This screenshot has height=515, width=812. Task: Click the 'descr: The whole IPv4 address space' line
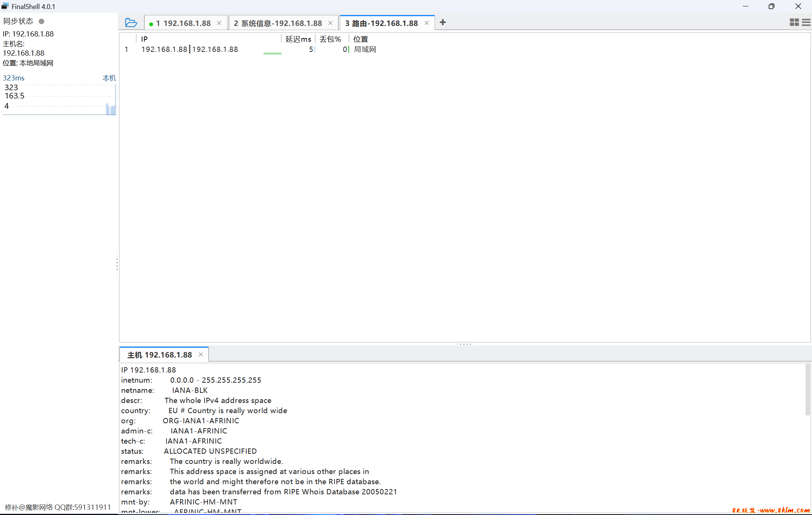(x=196, y=400)
